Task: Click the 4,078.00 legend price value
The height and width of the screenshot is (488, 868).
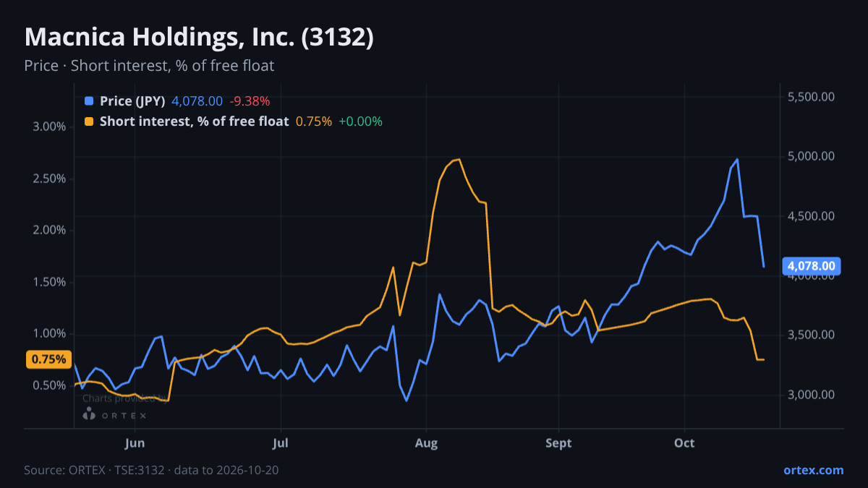Action: [x=197, y=101]
